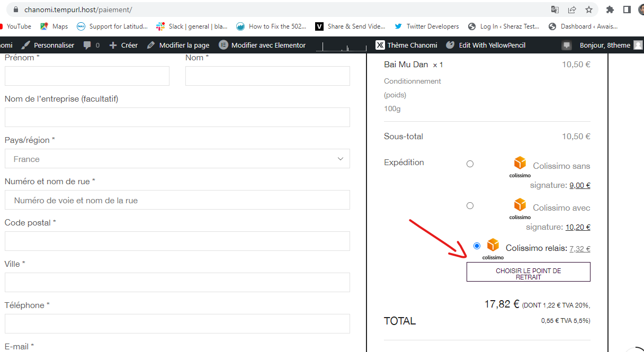Open the Créer menu in admin bar
The height and width of the screenshot is (352, 644).
click(123, 45)
